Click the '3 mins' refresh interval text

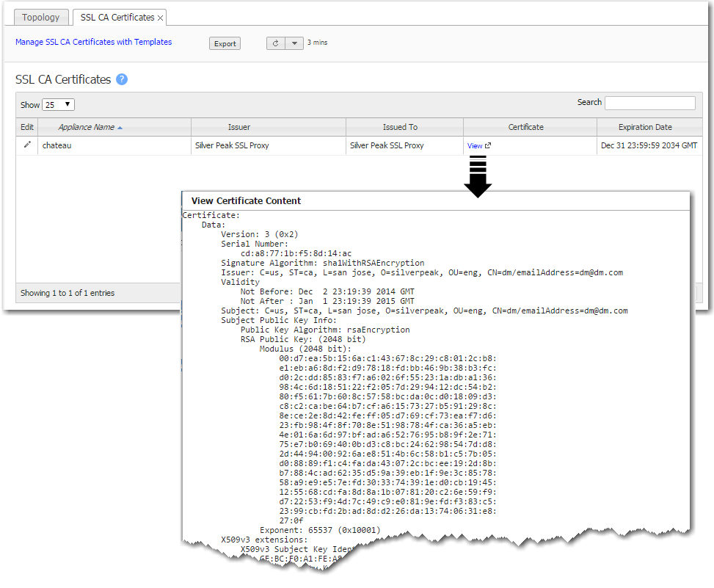pyautogui.click(x=318, y=43)
